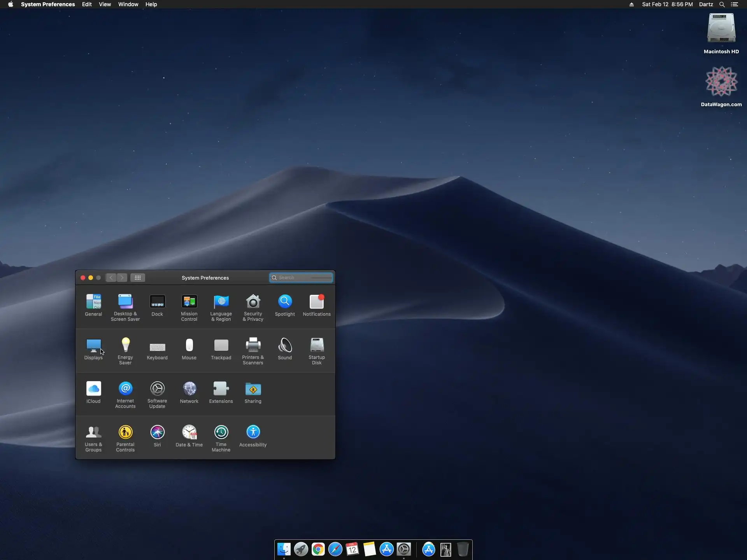Click the Show All grid button

138,278
